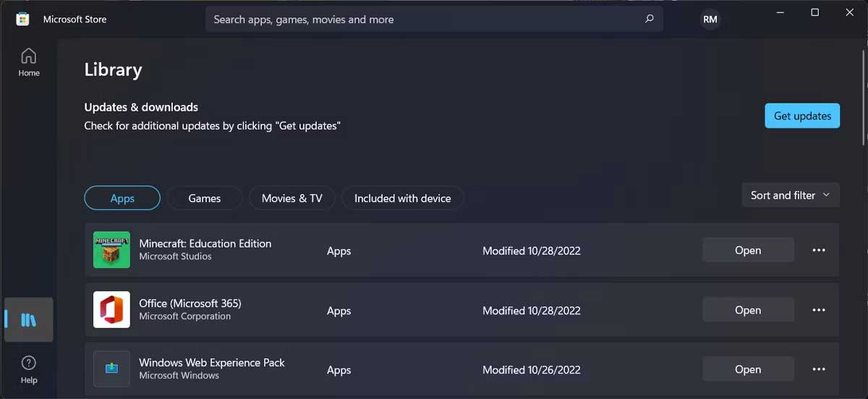Click the Office (Microsoft 365) icon
Screen dimensions: 868x399
[111, 310]
